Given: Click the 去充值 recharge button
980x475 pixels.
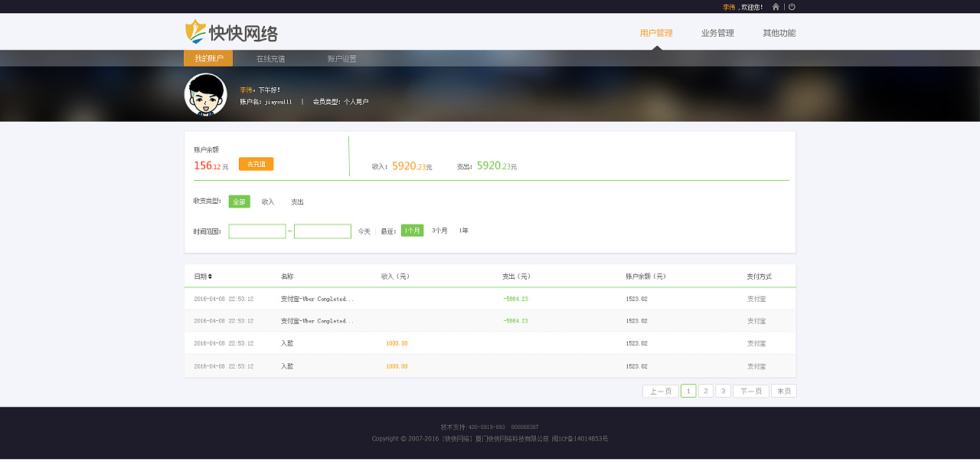Looking at the screenshot, I should click(255, 163).
